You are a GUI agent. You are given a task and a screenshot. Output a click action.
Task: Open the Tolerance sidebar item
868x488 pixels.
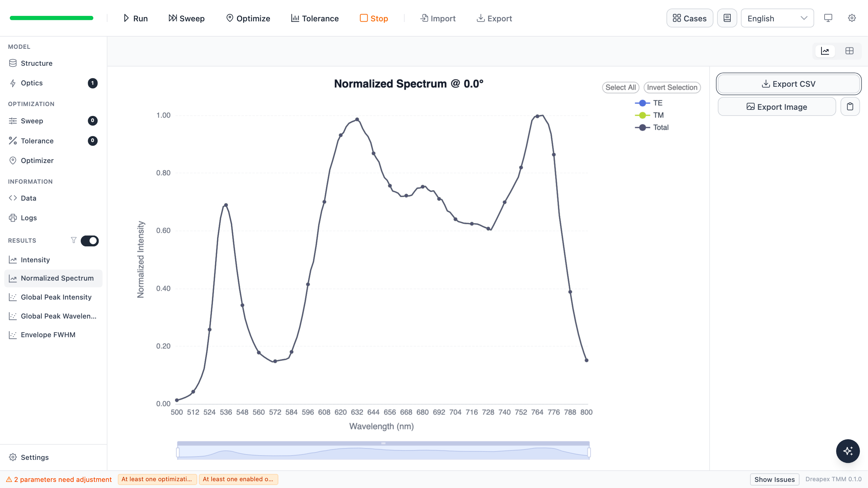click(53, 141)
